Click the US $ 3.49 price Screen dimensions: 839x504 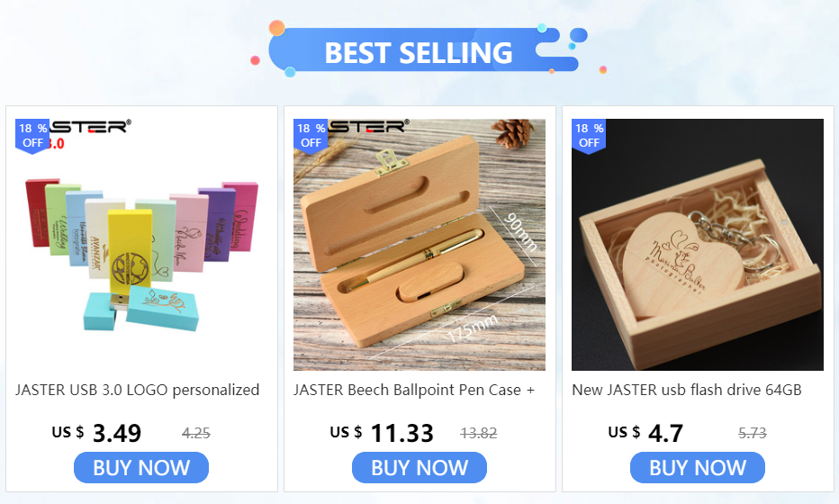click(97, 432)
